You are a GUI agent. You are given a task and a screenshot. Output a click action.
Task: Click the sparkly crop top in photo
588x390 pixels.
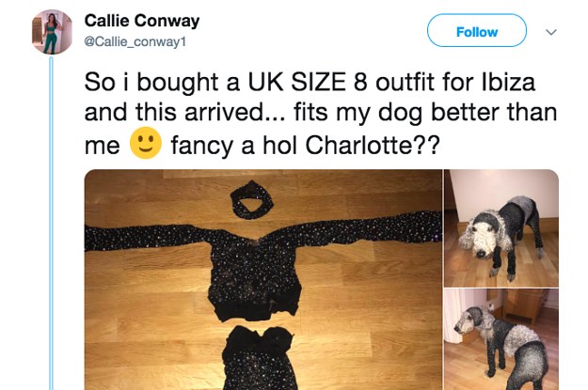(255, 277)
